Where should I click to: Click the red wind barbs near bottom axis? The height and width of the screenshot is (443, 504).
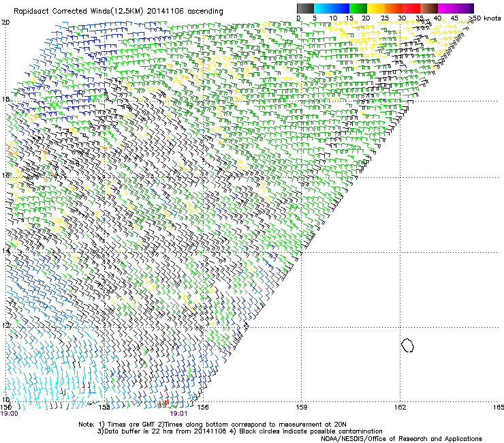click(166, 402)
